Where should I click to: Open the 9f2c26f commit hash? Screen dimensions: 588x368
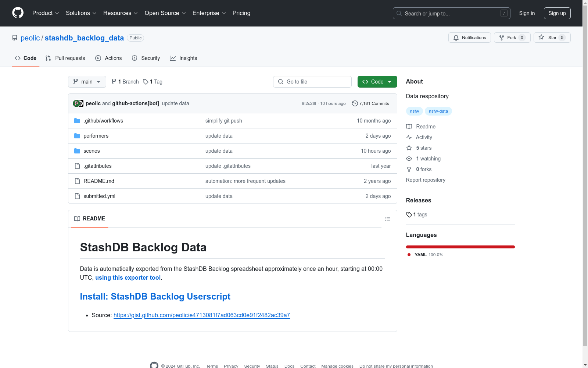(309, 103)
